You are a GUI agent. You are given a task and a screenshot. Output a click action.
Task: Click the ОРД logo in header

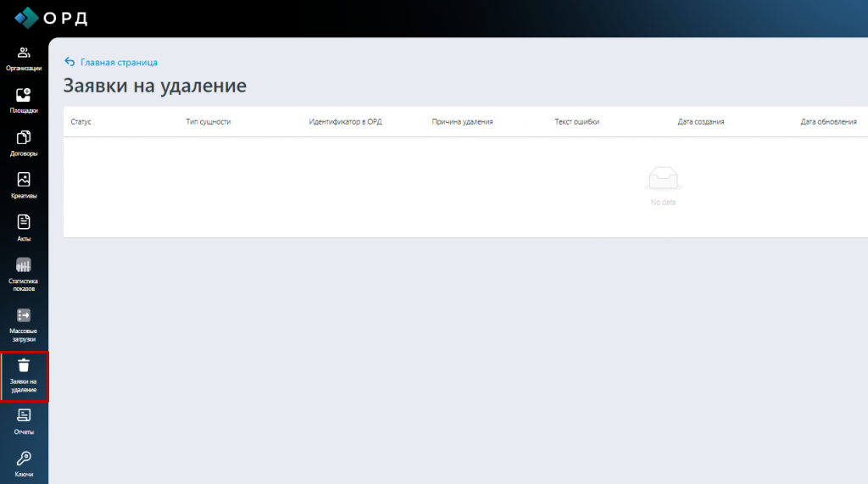pyautogui.click(x=51, y=19)
